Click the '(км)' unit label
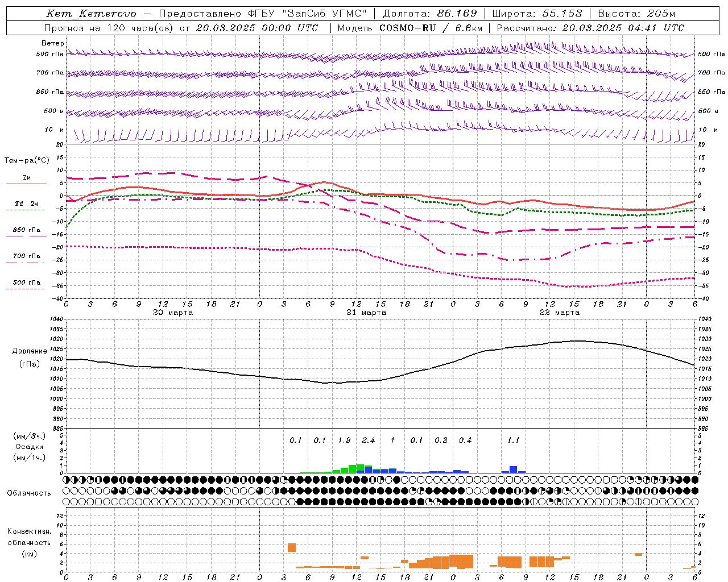The height and width of the screenshot is (582, 728). 30,554
